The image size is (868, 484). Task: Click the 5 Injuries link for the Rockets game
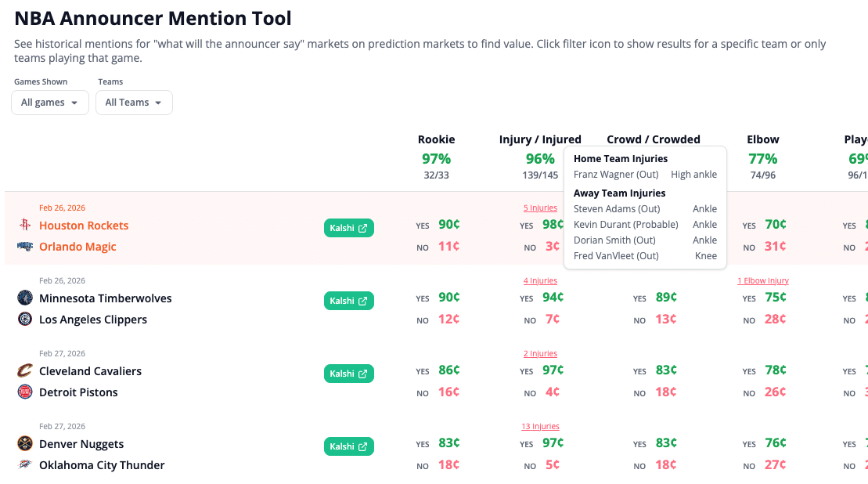pos(540,208)
